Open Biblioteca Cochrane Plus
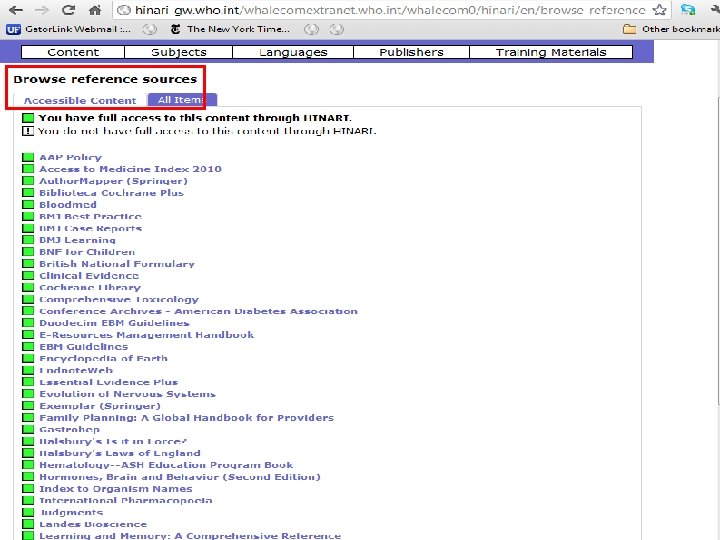This screenshot has height=540, width=720. [x=111, y=193]
